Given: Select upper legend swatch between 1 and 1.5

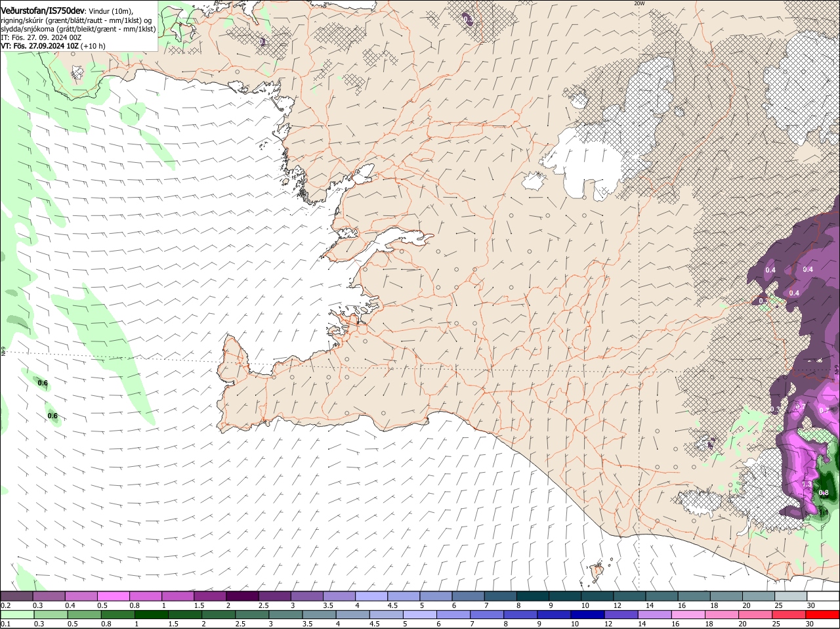Looking at the screenshot, I should pos(178,596).
